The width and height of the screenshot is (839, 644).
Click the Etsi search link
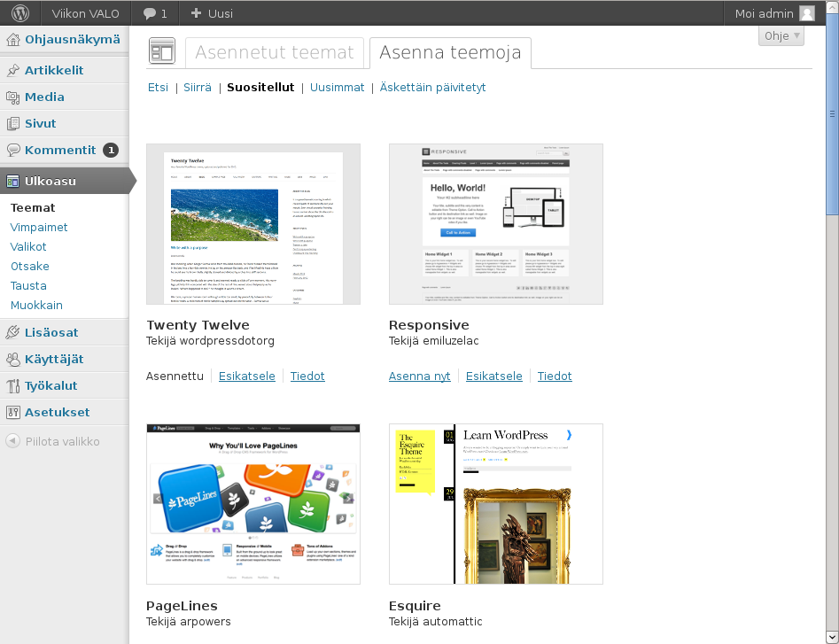pos(158,87)
